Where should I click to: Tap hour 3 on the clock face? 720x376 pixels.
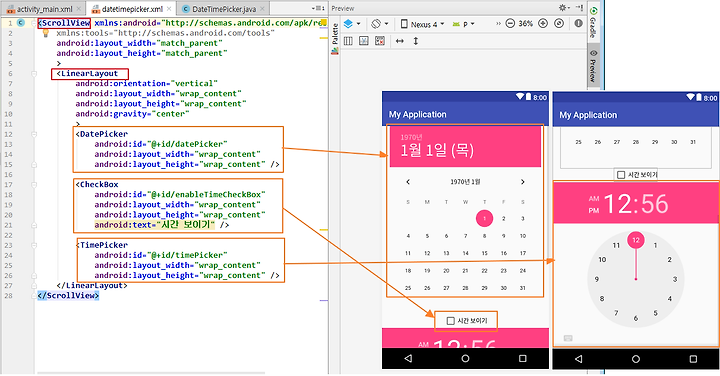point(675,279)
